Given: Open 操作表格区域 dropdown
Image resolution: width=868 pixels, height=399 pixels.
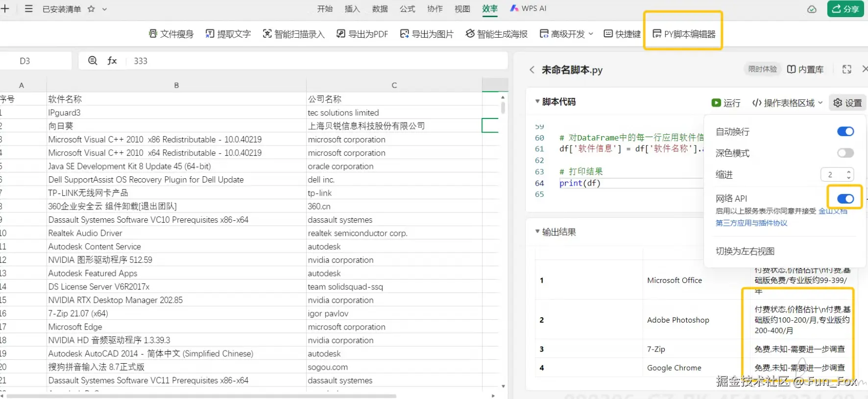Looking at the screenshot, I should [x=787, y=103].
